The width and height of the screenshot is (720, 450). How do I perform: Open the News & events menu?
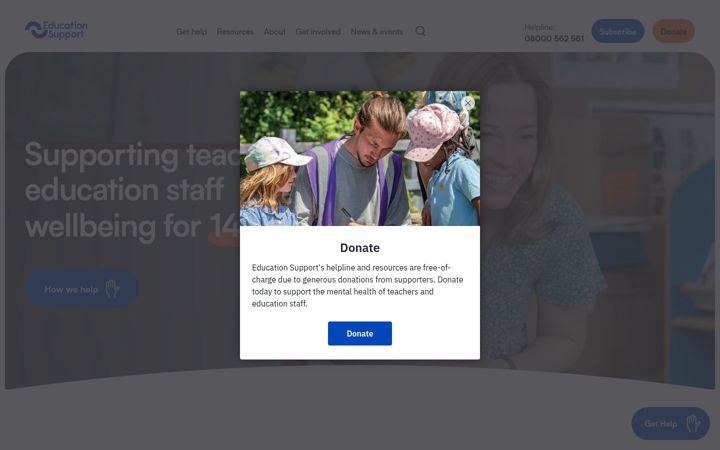[377, 32]
